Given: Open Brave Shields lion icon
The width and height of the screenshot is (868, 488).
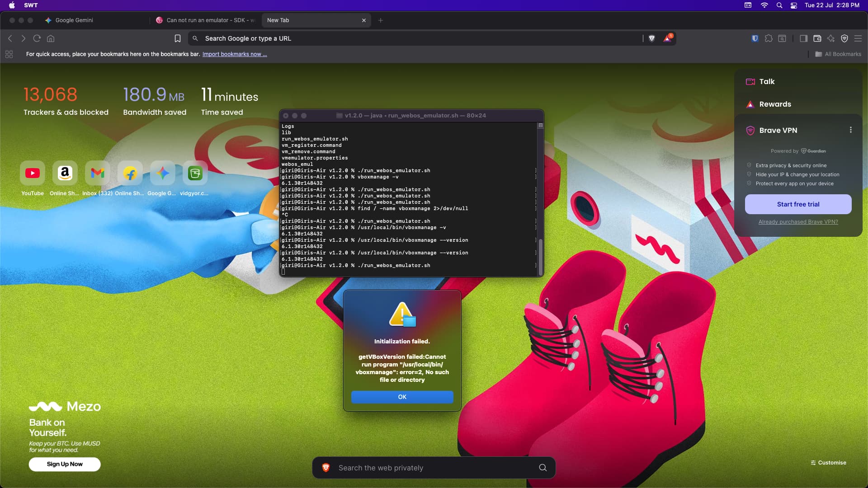Looking at the screenshot, I should (x=651, y=38).
